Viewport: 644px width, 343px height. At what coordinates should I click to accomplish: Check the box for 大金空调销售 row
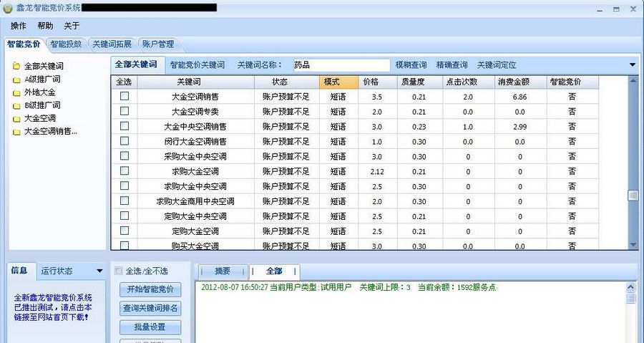point(125,96)
